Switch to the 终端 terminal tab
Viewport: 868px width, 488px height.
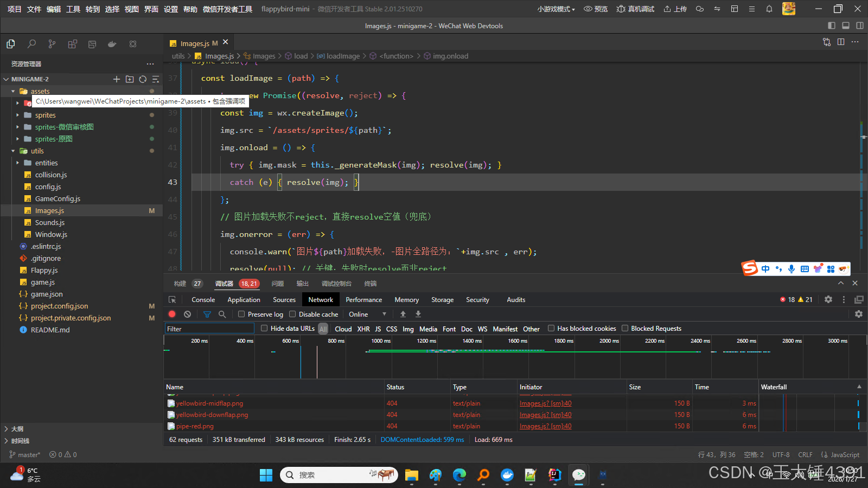(x=371, y=284)
